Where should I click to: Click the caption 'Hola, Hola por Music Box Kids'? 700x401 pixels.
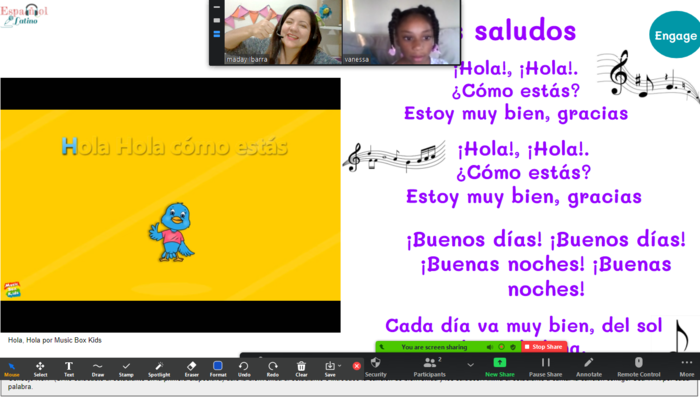[54, 340]
